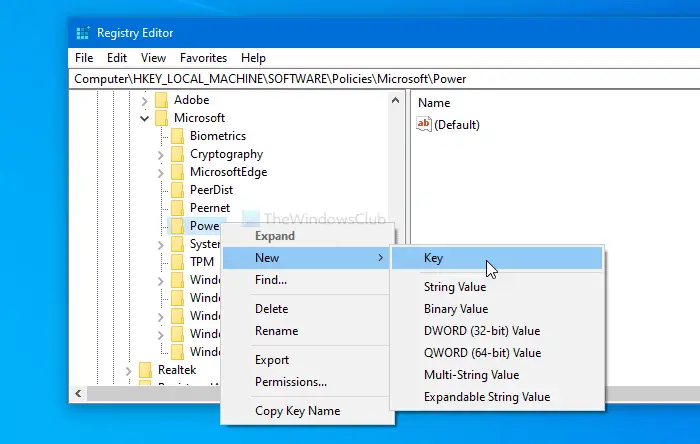Image resolution: width=700 pixels, height=444 pixels.
Task: Click the PeerDist folder icon
Action: point(177,190)
